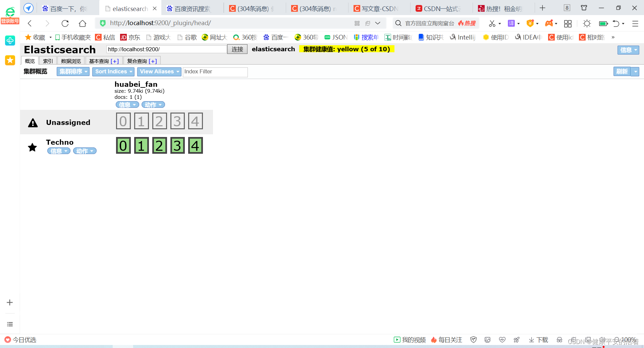This screenshot has height=348, width=644.
Task: Click 今日优选 in status bar
Action: pyautogui.click(x=20, y=340)
